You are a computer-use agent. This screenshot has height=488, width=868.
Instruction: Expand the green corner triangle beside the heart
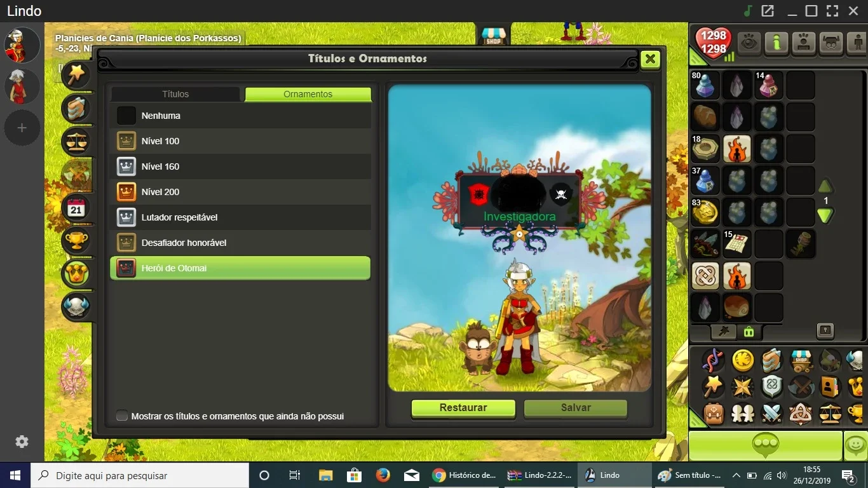click(x=697, y=58)
